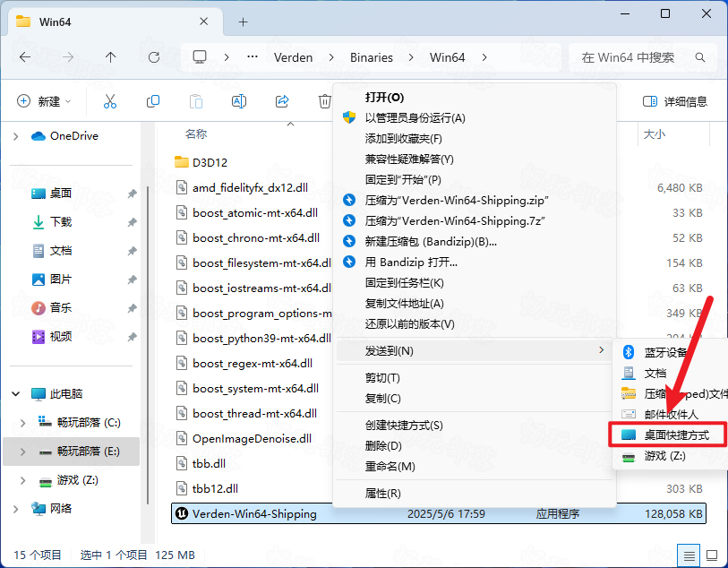Sort files by the 名称 column header
Screen dimensions: 728x568
[196, 134]
